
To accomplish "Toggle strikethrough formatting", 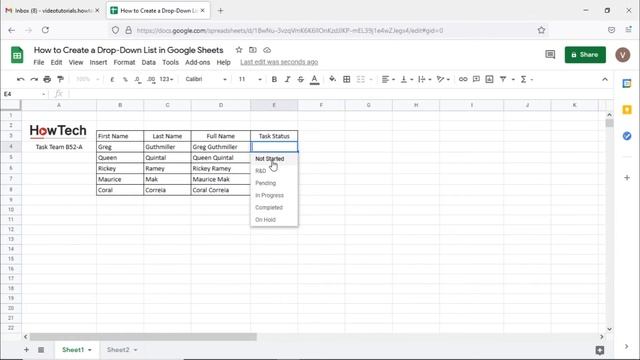I will coord(300,79).
